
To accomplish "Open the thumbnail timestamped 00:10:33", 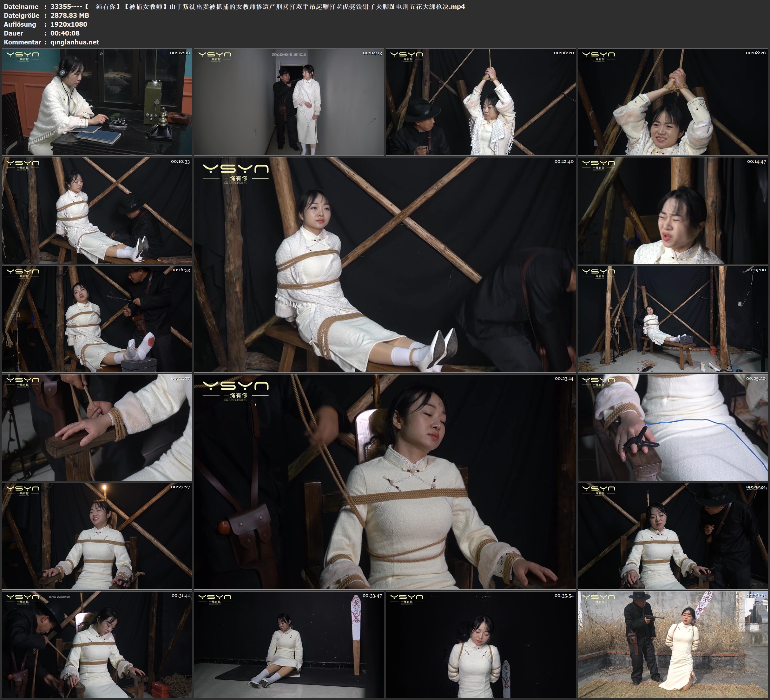I will click(x=97, y=210).
